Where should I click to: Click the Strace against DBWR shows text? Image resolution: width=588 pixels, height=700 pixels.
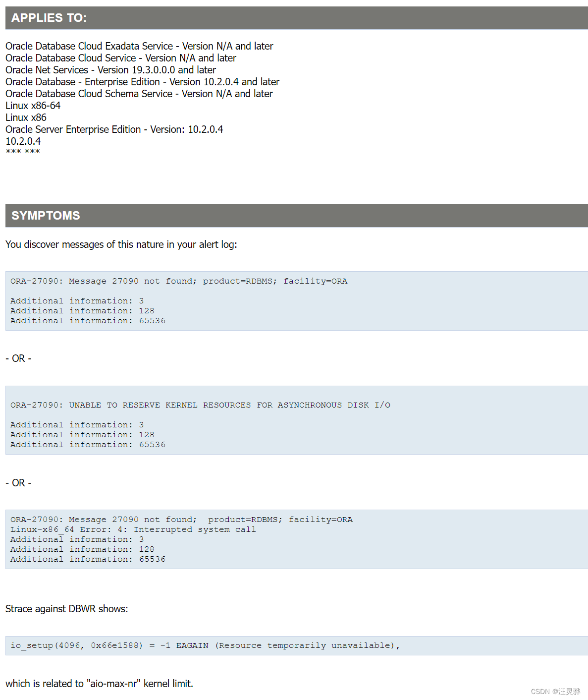tap(66, 609)
